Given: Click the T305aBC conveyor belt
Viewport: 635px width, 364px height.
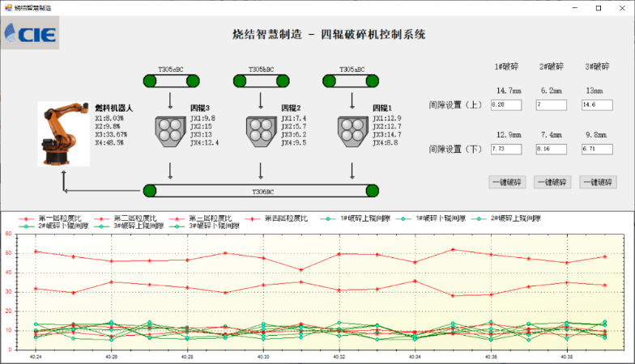Looking at the screenshot, I should (x=352, y=81).
